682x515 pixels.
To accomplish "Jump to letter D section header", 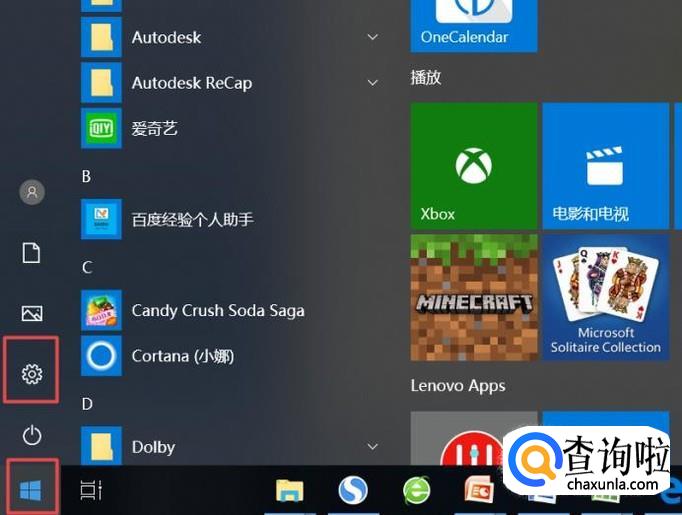I will click(x=87, y=404).
